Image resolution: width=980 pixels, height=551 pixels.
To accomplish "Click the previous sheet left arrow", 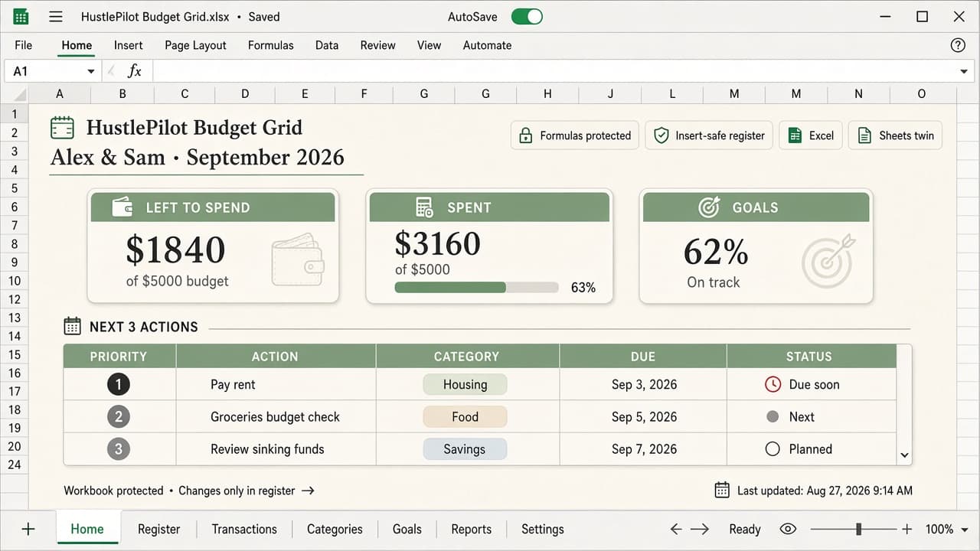I will (x=676, y=529).
